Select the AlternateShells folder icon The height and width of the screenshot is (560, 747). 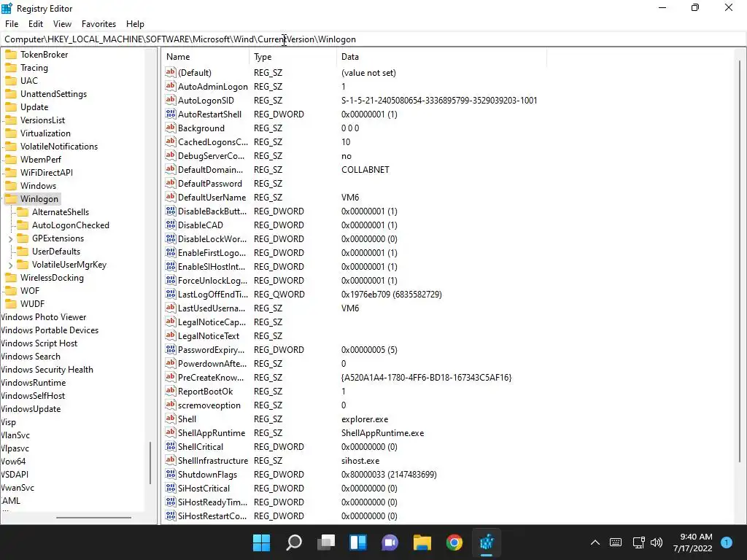click(x=23, y=212)
